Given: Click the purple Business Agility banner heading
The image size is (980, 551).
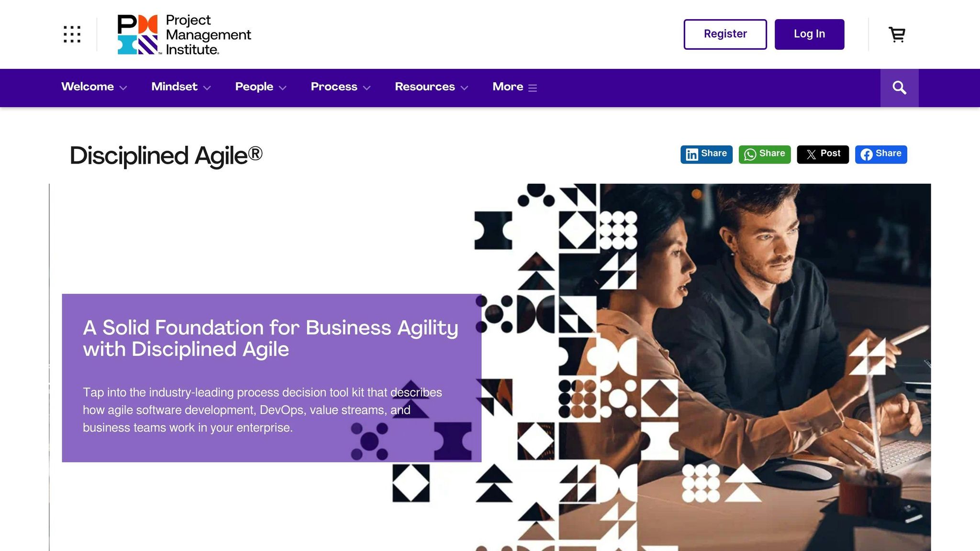Looking at the screenshot, I should click(x=270, y=338).
